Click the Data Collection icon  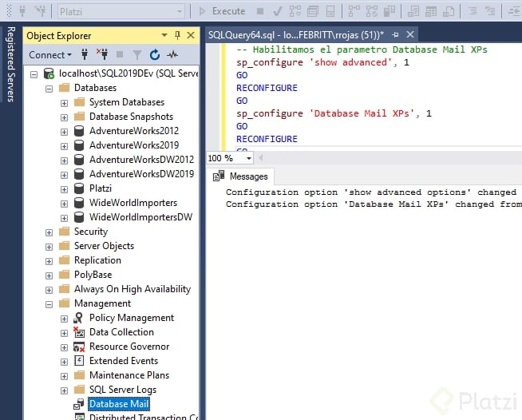point(79,332)
